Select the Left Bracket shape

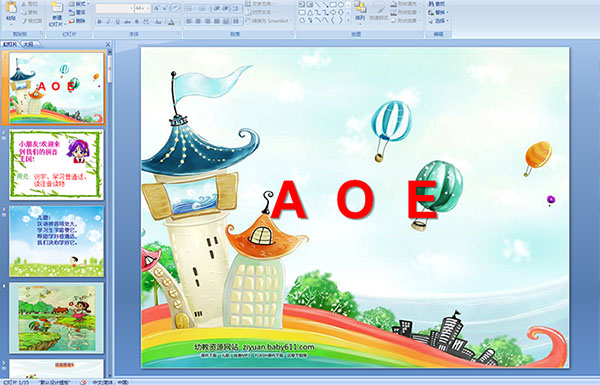tap(333, 20)
